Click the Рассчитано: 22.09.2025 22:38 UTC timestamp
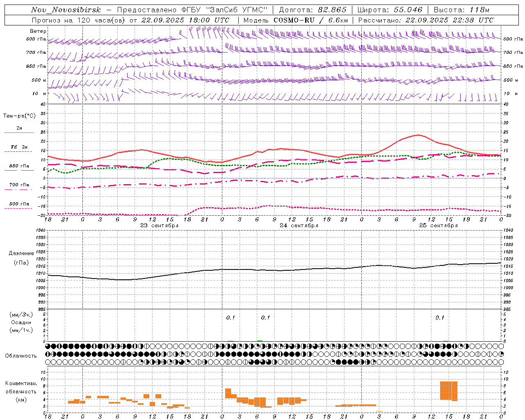The image size is (525, 420). coord(426,20)
